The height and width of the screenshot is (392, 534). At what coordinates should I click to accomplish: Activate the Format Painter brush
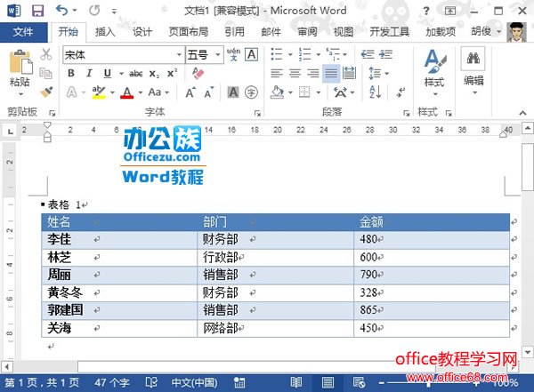(x=46, y=92)
